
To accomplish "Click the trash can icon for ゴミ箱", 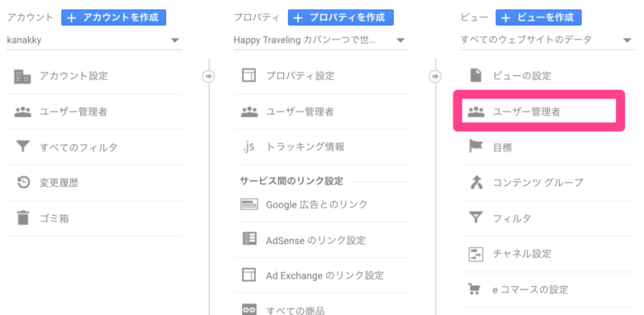I will (23, 218).
